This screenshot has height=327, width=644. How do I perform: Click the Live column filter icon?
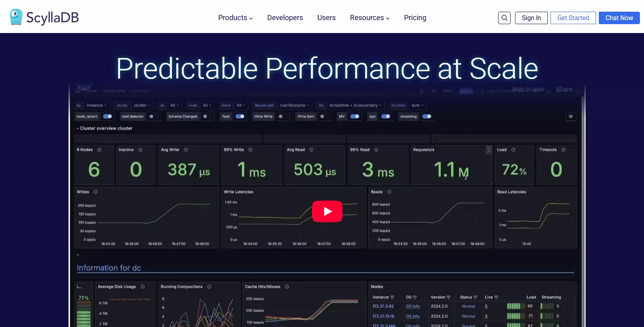[496, 297]
